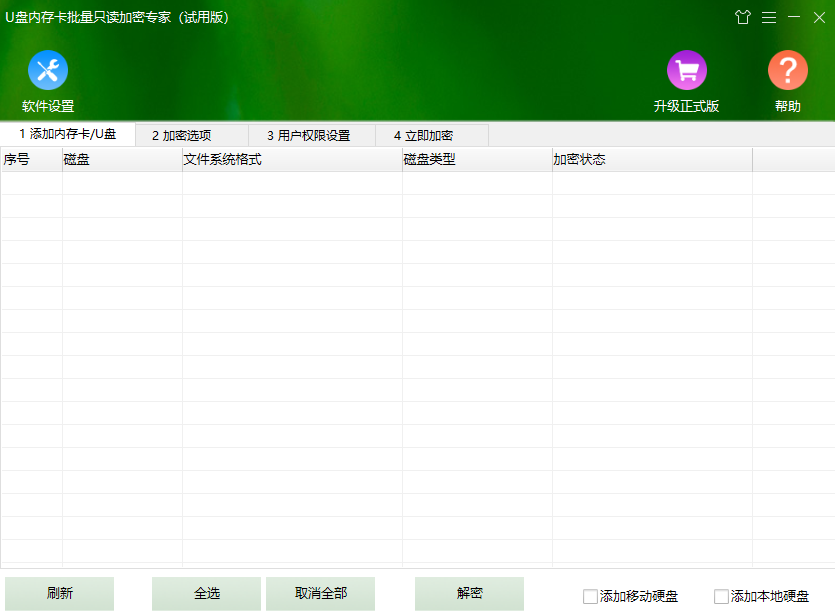
Task: Enable the 添加本地硬盘 checkbox
Action: 719,595
